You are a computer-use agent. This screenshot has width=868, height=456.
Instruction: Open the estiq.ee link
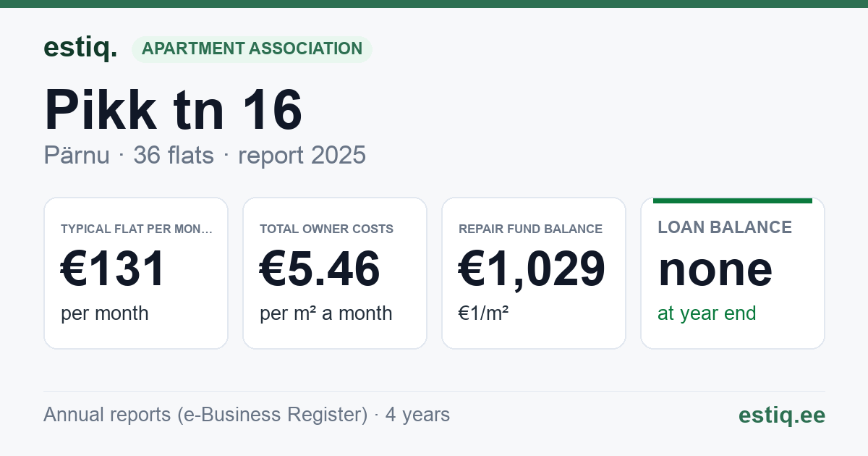point(781,415)
